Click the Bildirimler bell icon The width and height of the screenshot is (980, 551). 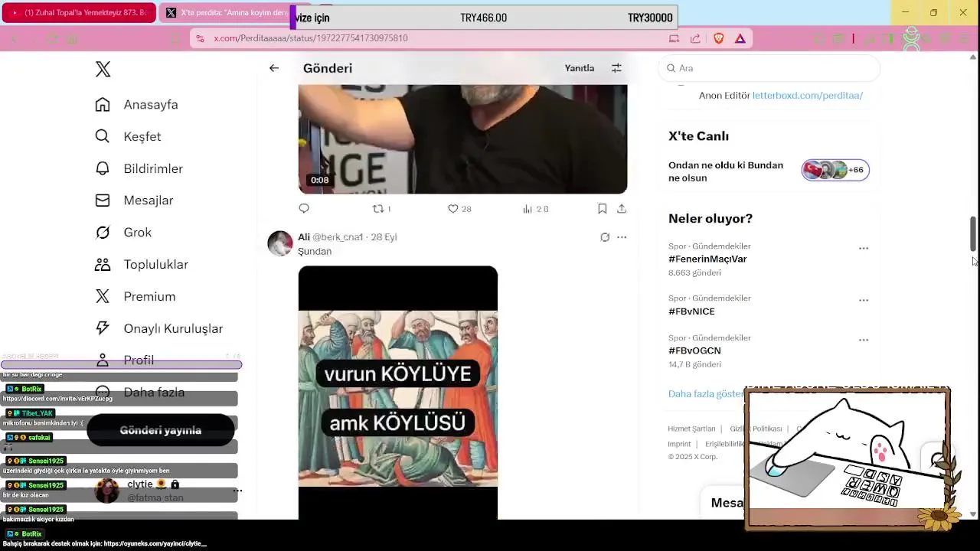coord(103,168)
